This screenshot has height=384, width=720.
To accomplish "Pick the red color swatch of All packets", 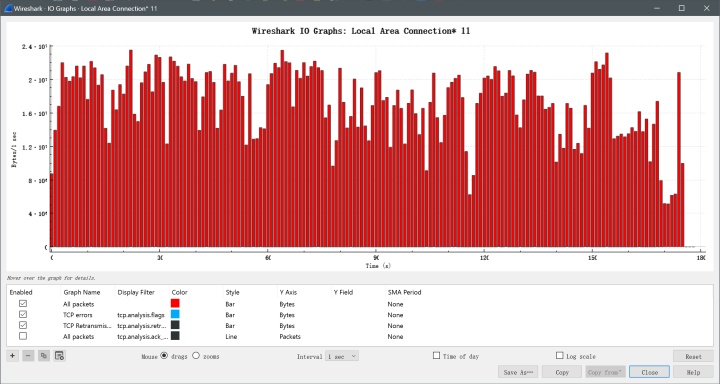I will 175,304.
